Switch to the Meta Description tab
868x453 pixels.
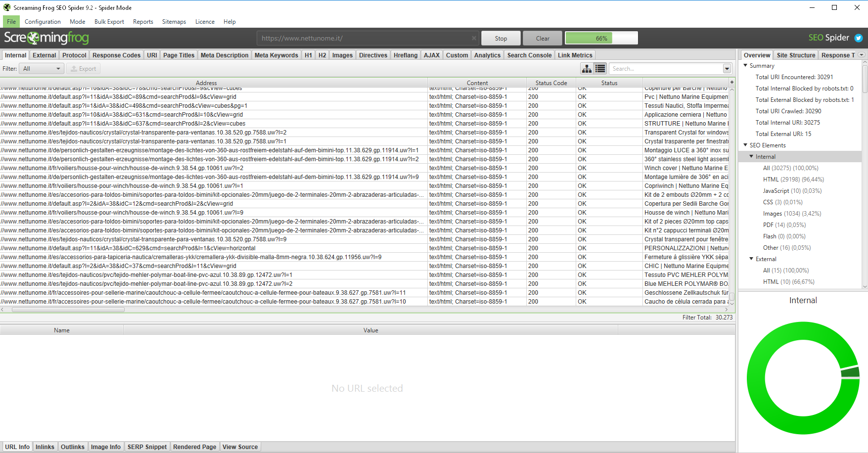point(225,55)
